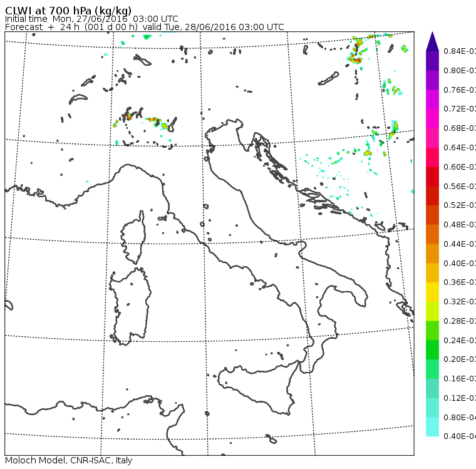Click the "Moloch Model, CNR-ISAC, Italy" credit text
The image size is (476, 469).
(69, 460)
